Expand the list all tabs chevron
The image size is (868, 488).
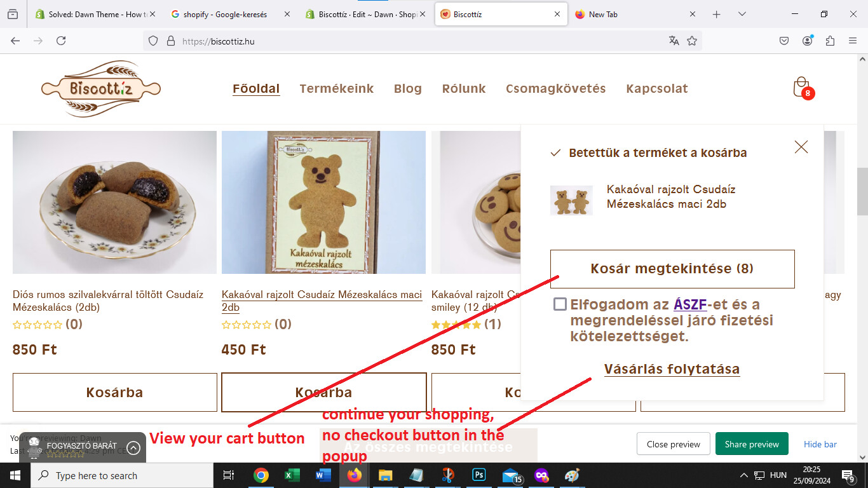tap(742, 14)
